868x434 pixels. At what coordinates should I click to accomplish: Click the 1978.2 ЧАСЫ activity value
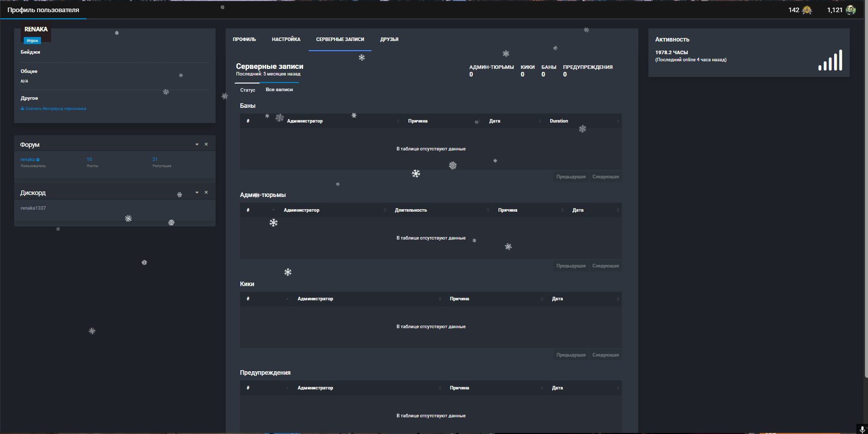tap(672, 52)
